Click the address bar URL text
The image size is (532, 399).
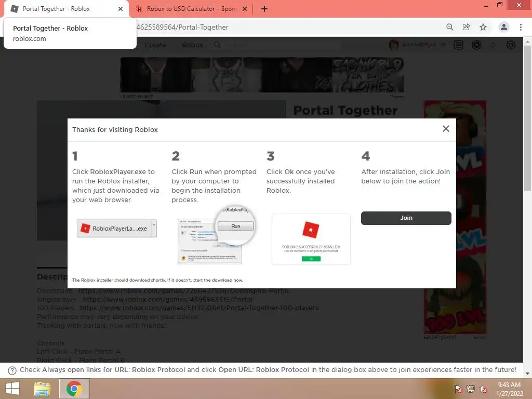[182, 27]
